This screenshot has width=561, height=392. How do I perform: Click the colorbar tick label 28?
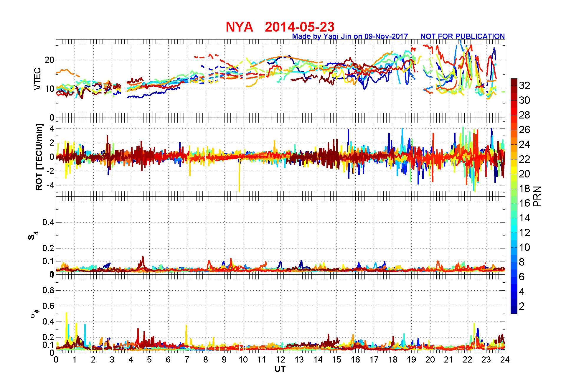524,115
